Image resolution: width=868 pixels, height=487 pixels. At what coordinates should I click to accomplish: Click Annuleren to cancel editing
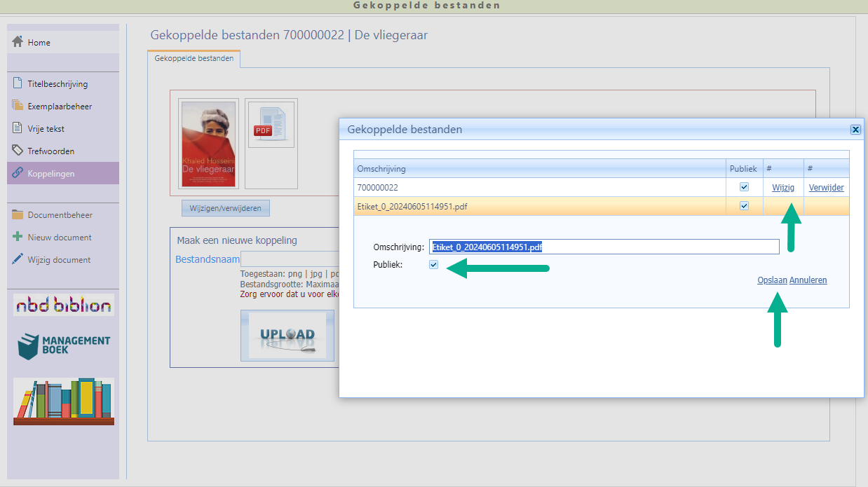pos(808,280)
